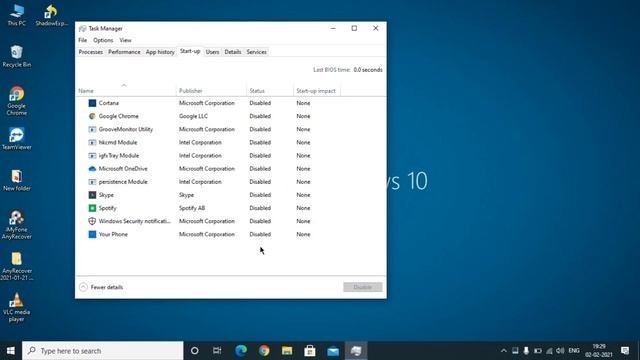This screenshot has height=360, width=640.
Task: Click the GrooveMonitor Utility row icon
Action: pos(92,129)
